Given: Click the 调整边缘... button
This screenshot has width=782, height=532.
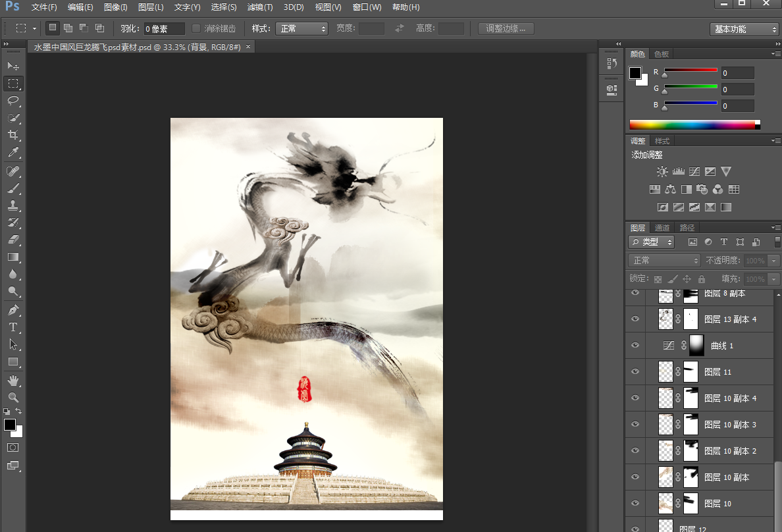Looking at the screenshot, I should coord(506,28).
